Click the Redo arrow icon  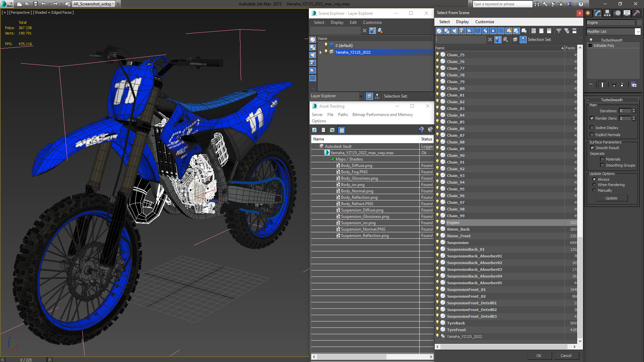(x=55, y=4)
